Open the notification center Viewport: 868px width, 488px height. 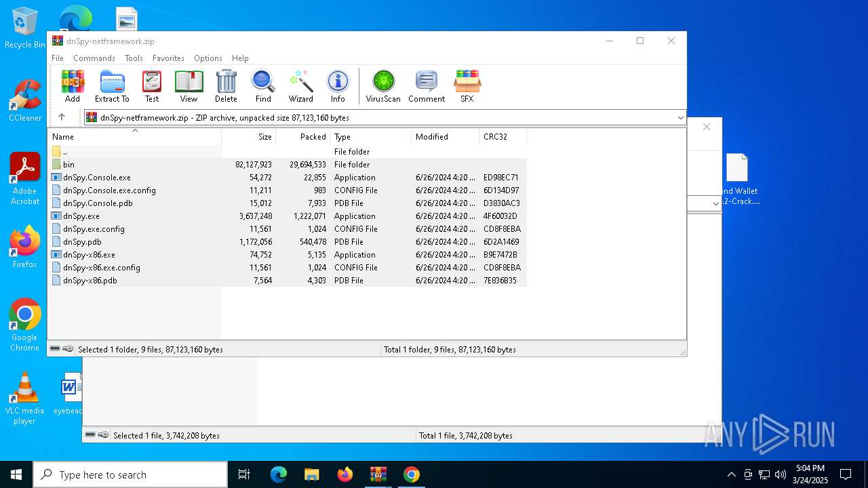[x=846, y=474]
